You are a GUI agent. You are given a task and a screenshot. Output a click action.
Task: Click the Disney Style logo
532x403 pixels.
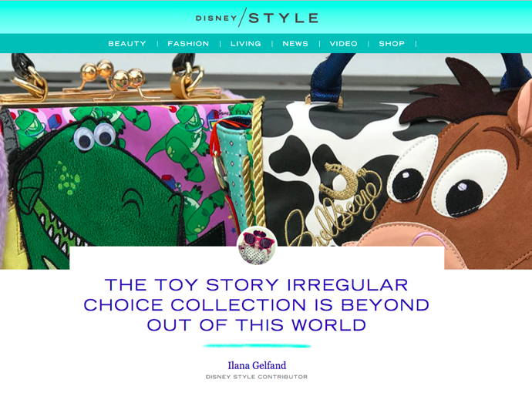[257, 18]
